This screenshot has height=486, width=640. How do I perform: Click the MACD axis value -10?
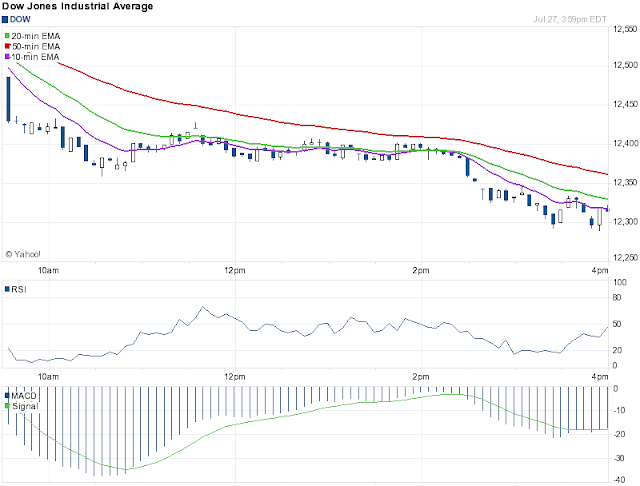coord(619,410)
